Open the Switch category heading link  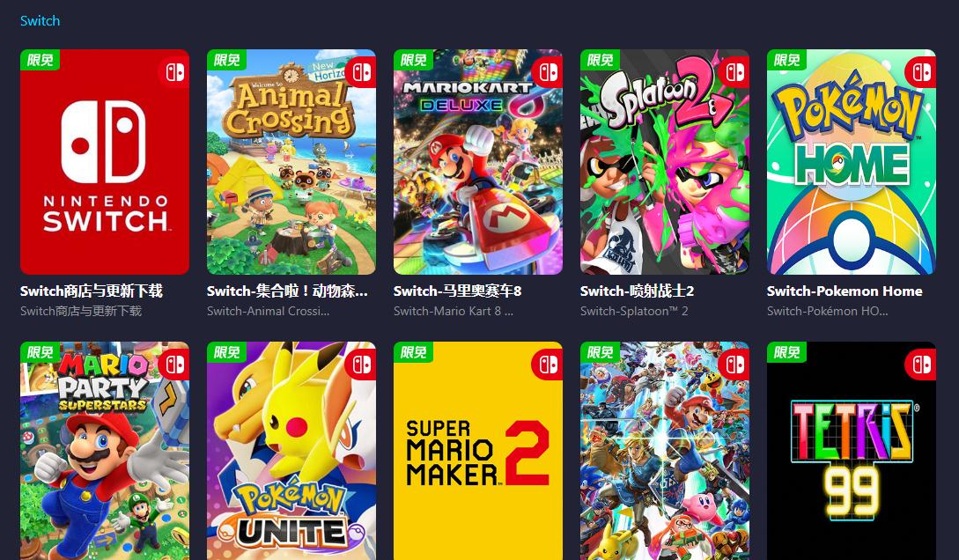pos(40,20)
